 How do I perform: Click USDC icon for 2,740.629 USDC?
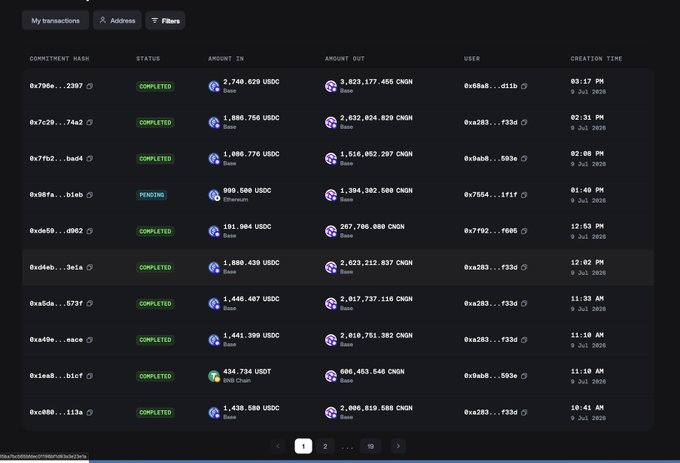pos(214,86)
